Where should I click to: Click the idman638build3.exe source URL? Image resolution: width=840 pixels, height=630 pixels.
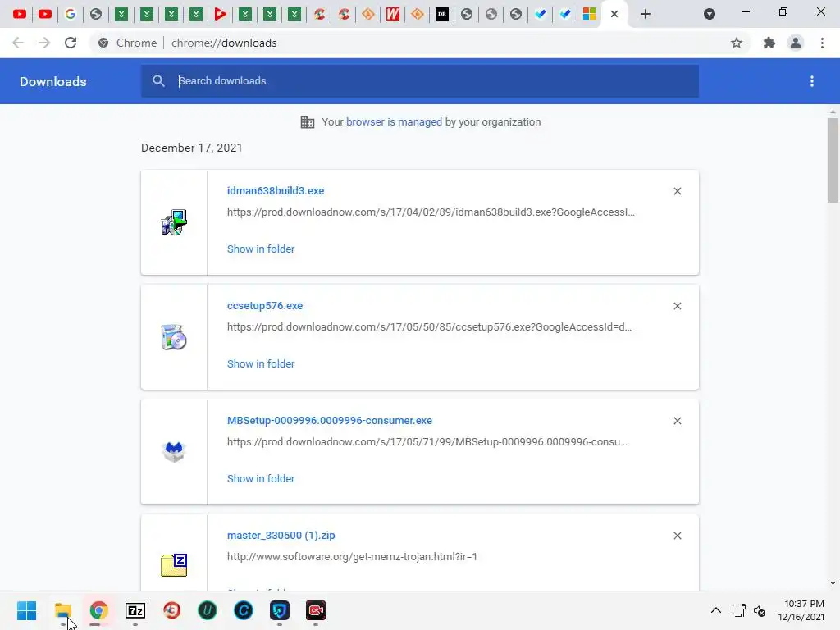(431, 212)
